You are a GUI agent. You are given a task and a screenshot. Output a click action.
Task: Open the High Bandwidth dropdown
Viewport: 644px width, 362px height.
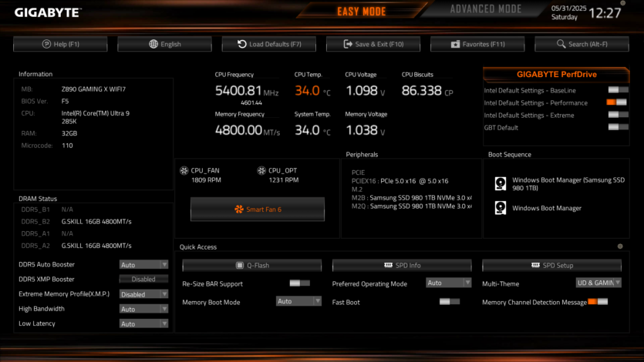point(143,309)
